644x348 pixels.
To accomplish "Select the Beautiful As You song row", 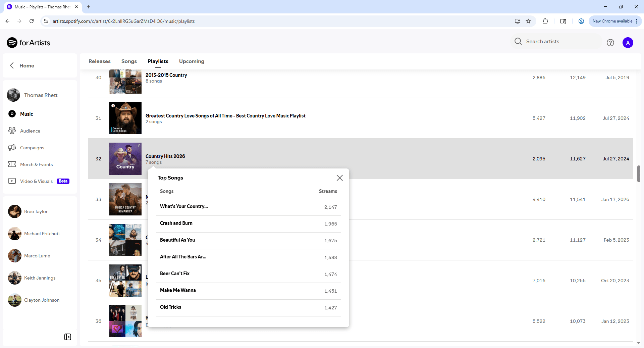I will click(x=249, y=241).
